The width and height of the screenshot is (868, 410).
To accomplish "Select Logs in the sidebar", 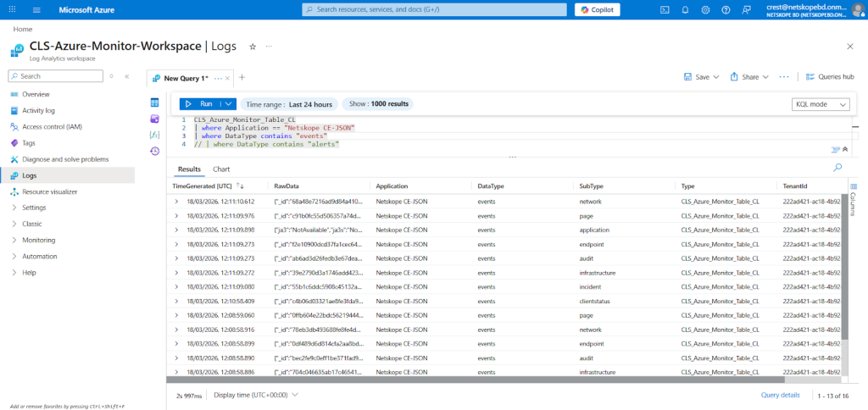I will pyautogui.click(x=67, y=175).
